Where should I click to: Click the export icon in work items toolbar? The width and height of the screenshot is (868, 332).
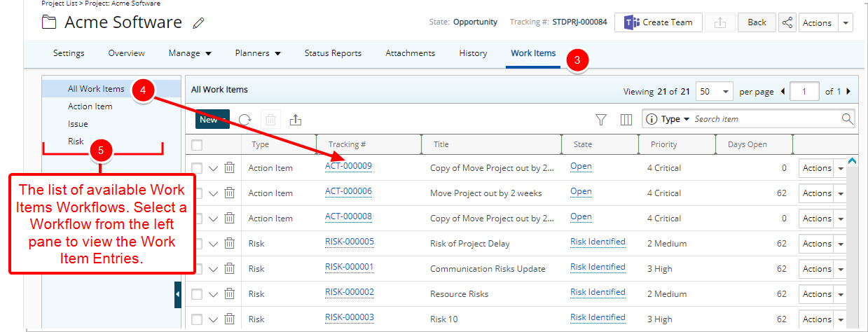[x=296, y=120]
